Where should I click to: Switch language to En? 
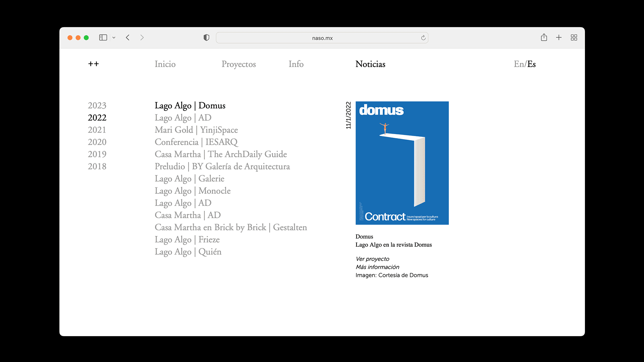point(519,64)
